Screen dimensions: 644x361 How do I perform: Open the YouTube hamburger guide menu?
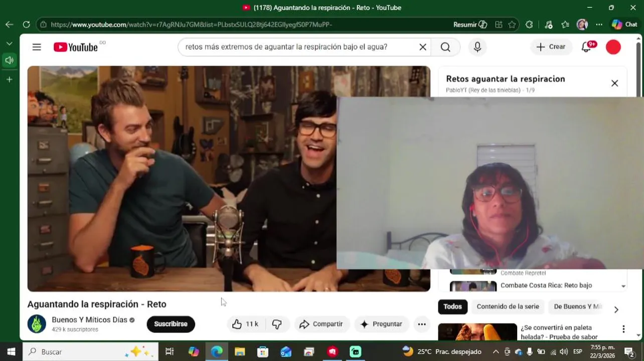[x=37, y=47]
